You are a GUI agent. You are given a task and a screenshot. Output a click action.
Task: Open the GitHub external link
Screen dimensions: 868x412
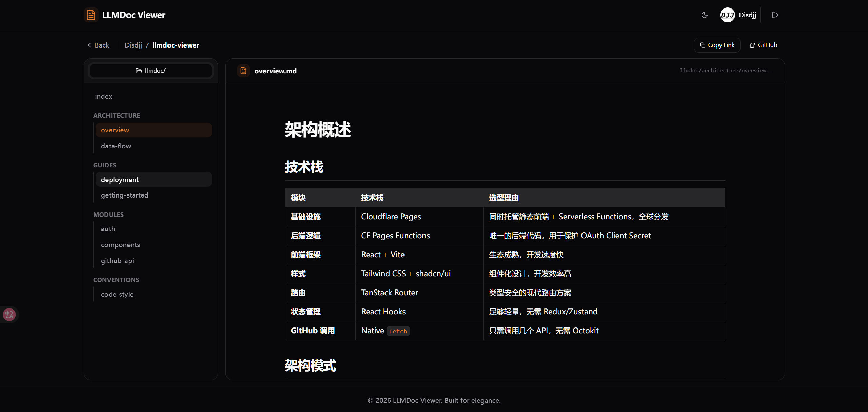[x=763, y=45]
